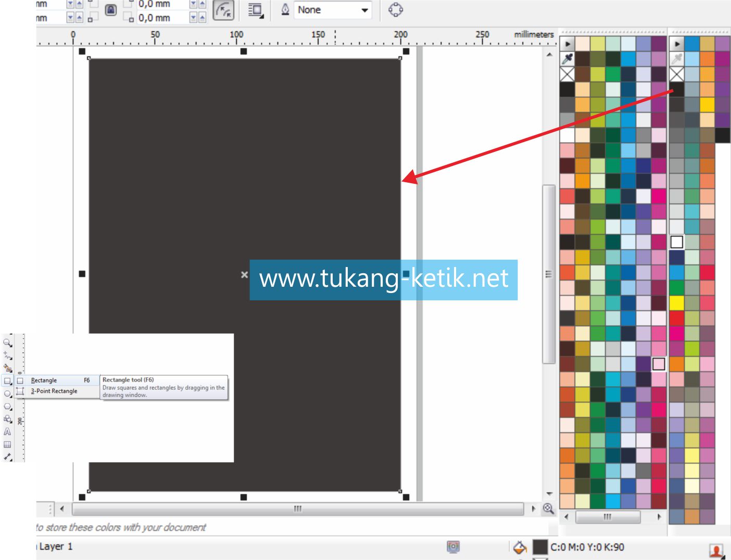Pick the eyedropper in the right color palette
Image resolution: width=731 pixels, height=560 pixels.
pos(676,59)
